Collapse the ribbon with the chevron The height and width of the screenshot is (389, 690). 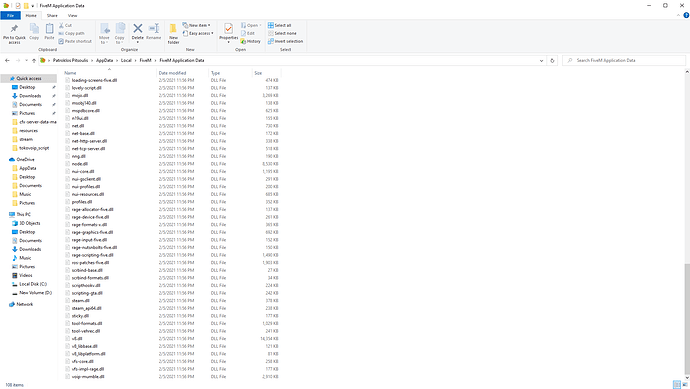[x=678, y=15]
